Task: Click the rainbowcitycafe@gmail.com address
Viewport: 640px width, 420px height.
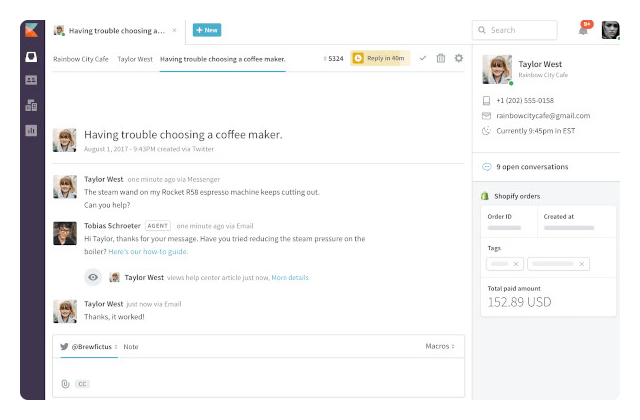Action: (x=543, y=116)
